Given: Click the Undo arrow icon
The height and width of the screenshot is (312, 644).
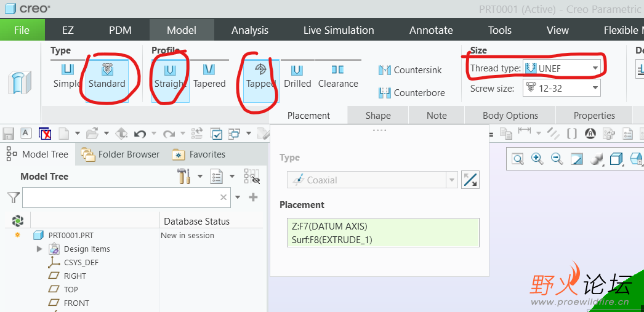Looking at the screenshot, I should 140,134.
